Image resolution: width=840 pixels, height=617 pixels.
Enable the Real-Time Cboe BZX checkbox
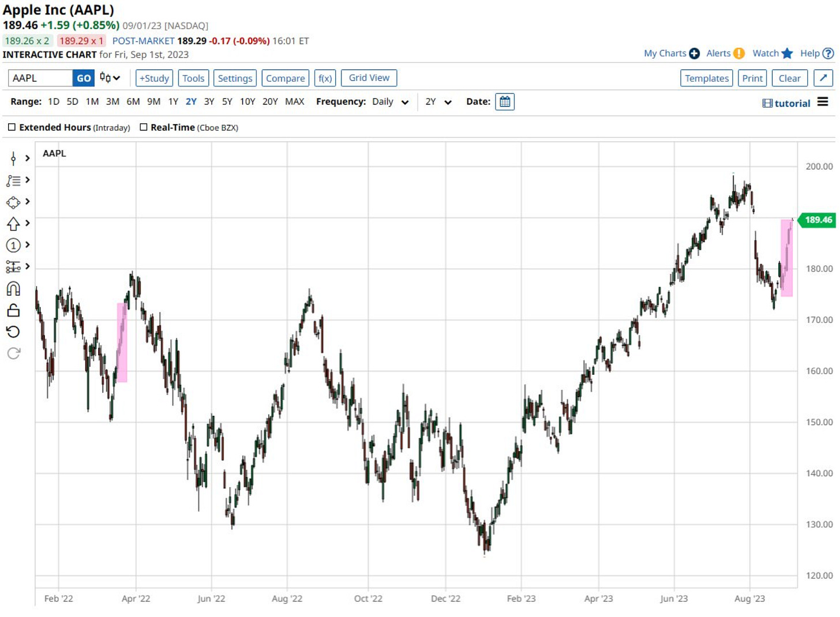[144, 127]
